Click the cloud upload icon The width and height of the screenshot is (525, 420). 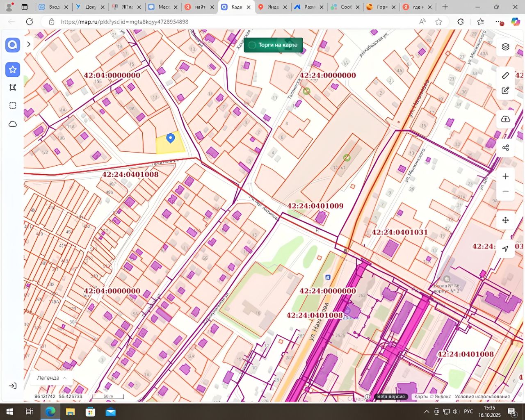coord(505,119)
